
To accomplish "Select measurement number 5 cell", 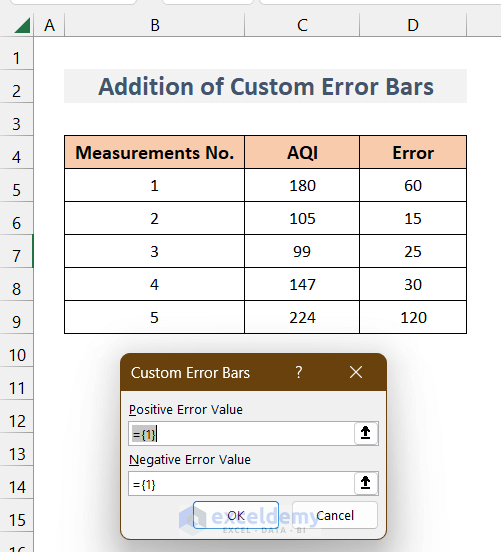I will (x=155, y=317).
